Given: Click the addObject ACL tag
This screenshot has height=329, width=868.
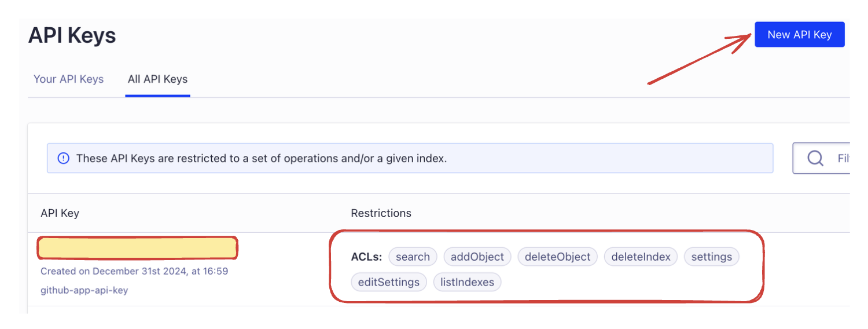Looking at the screenshot, I should [477, 257].
